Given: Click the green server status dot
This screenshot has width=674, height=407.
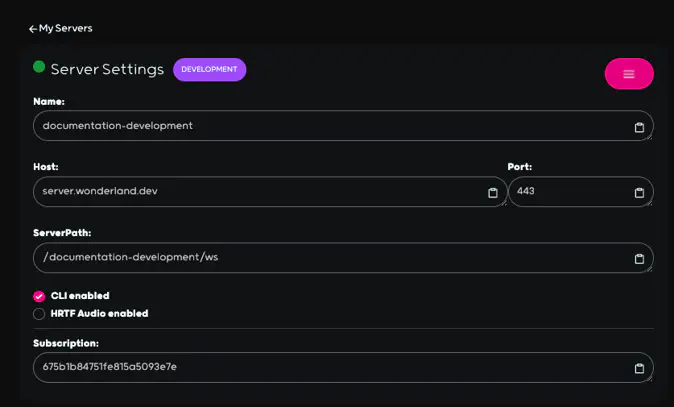Looking at the screenshot, I should coord(39,67).
